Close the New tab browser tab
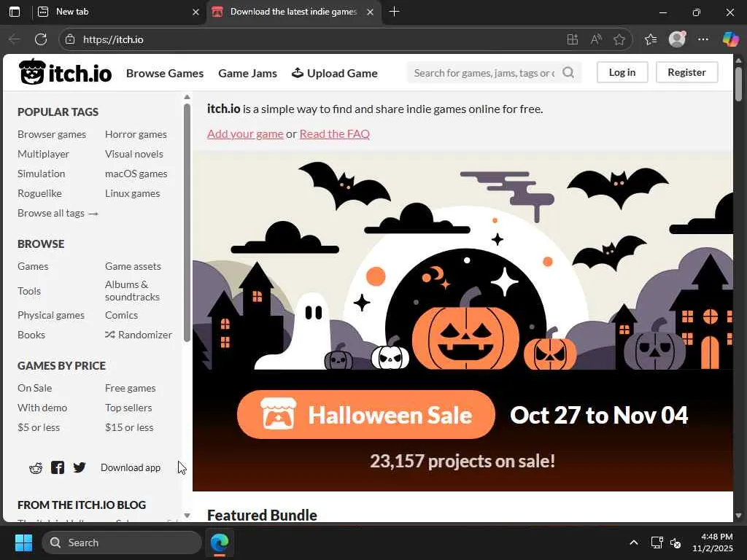The width and height of the screenshot is (747, 560). (x=196, y=12)
